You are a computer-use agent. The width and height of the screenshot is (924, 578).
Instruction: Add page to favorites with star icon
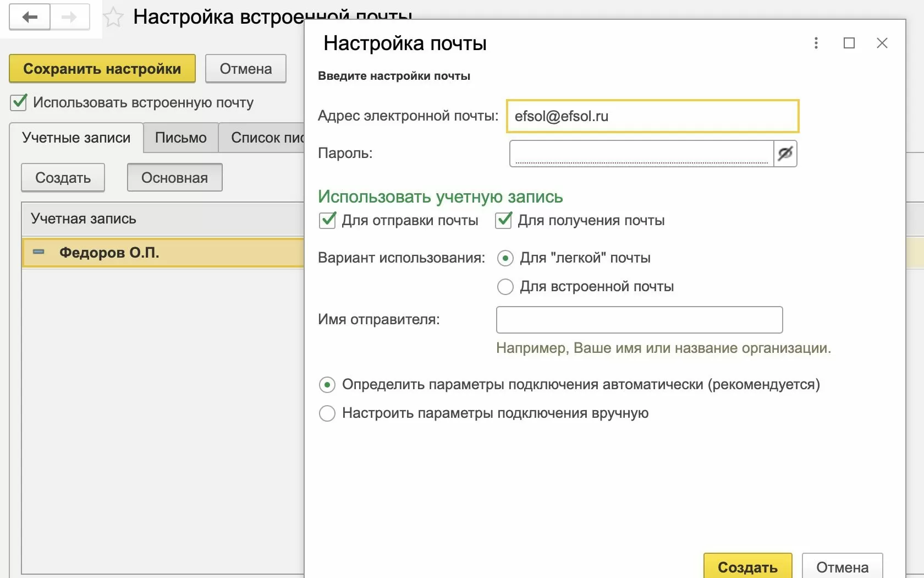tap(113, 17)
